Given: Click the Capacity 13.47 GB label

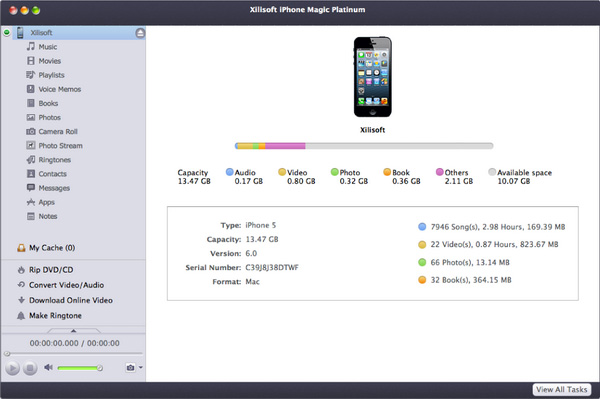Looking at the screenshot, I should [x=194, y=177].
